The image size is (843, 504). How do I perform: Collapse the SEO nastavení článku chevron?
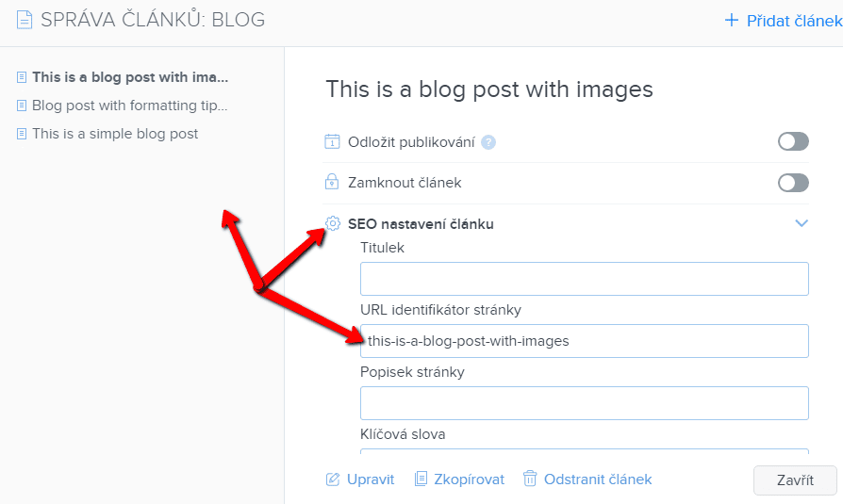click(x=802, y=223)
